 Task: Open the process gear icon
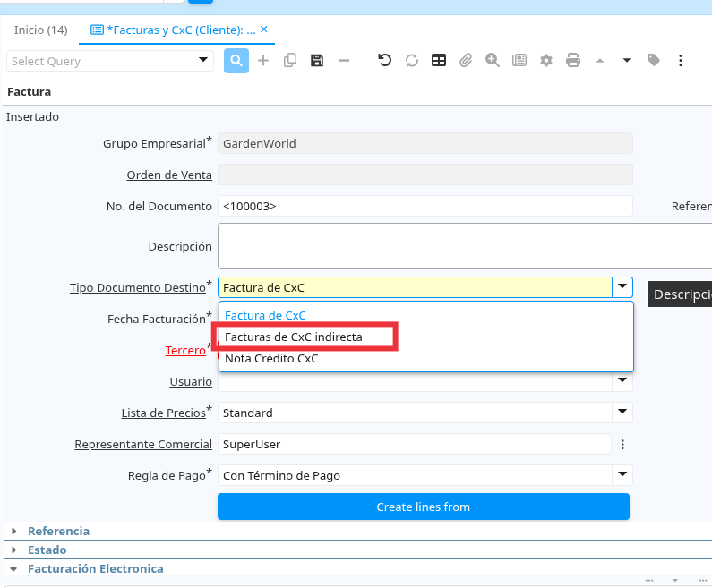pyautogui.click(x=545, y=60)
